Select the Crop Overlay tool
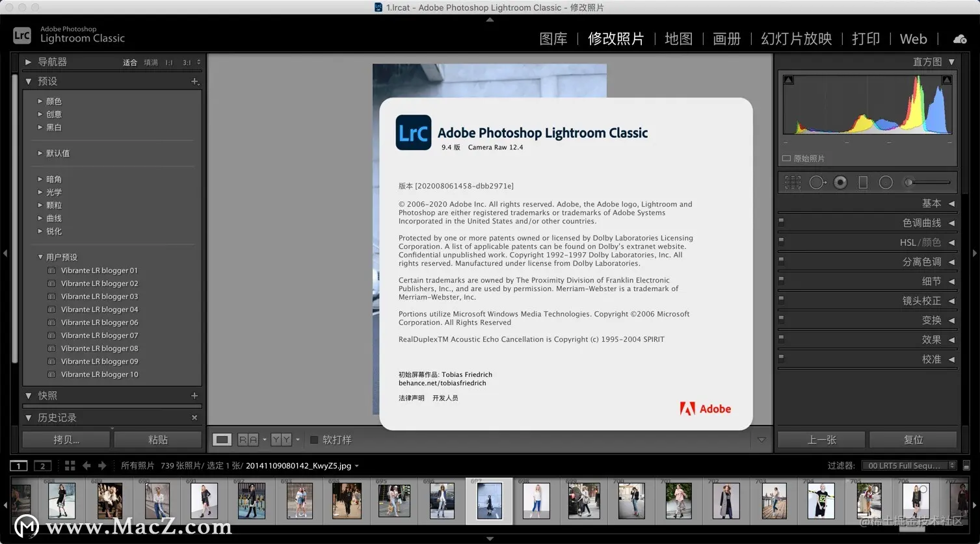This screenshot has width=980, height=544. (793, 183)
